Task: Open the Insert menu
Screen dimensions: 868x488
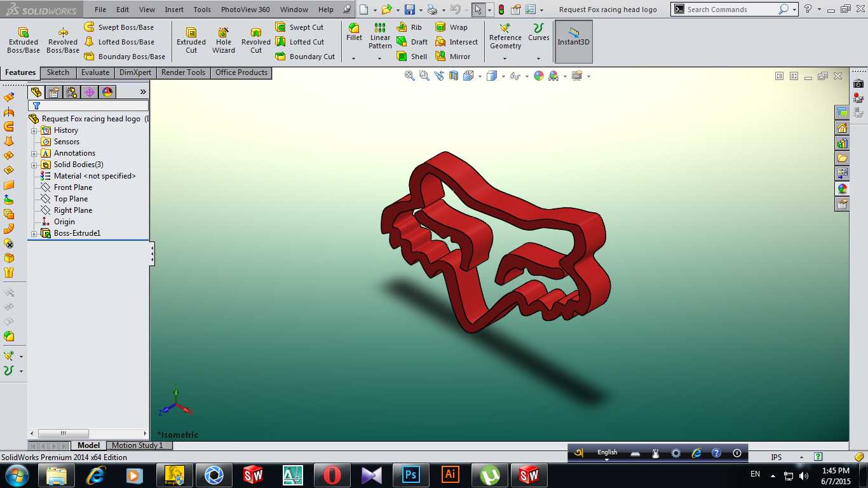Action: [174, 10]
